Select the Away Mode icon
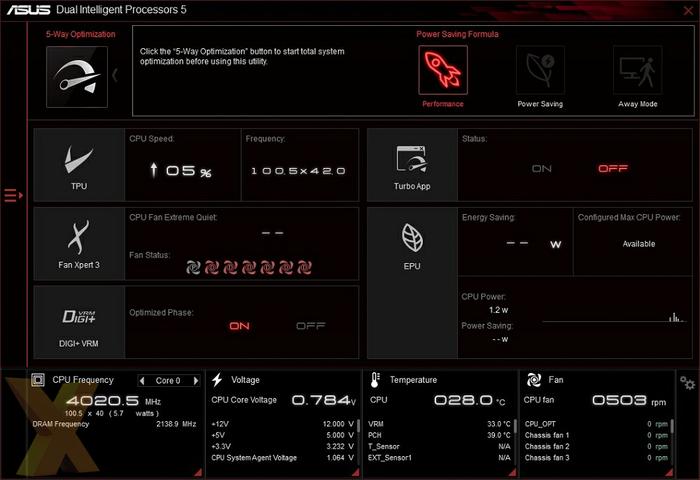 [x=638, y=70]
